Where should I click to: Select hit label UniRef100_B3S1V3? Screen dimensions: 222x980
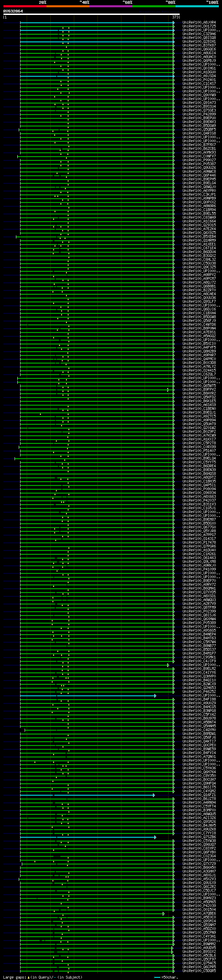tap(199, 504)
